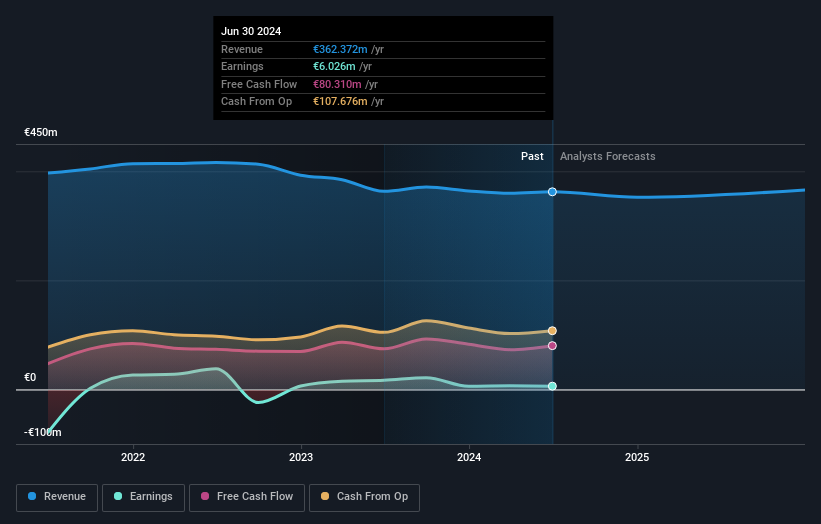Click the -€100m y-axis label
Viewport: 821px width, 524px height.
pos(42,432)
